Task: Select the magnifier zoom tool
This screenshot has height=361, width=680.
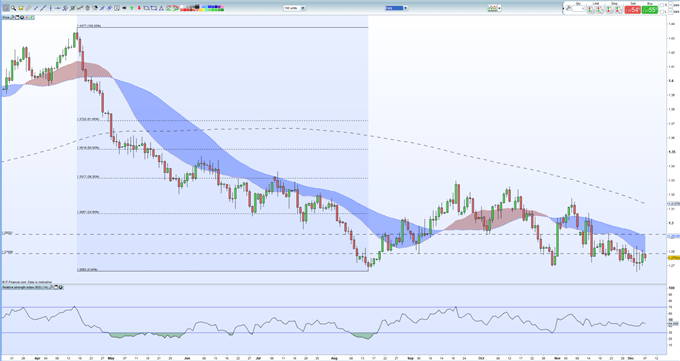Action: pyautogui.click(x=13, y=8)
